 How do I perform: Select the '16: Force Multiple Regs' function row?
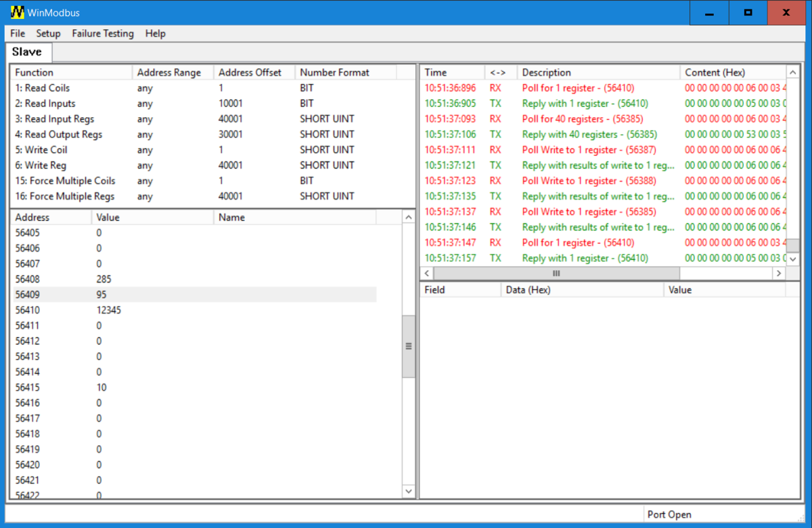[x=64, y=196]
